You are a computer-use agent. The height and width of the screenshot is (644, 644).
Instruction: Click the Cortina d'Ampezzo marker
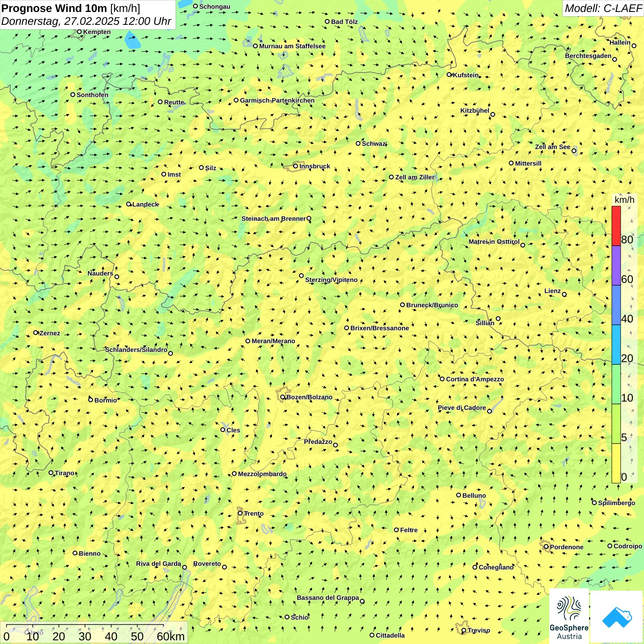click(443, 379)
